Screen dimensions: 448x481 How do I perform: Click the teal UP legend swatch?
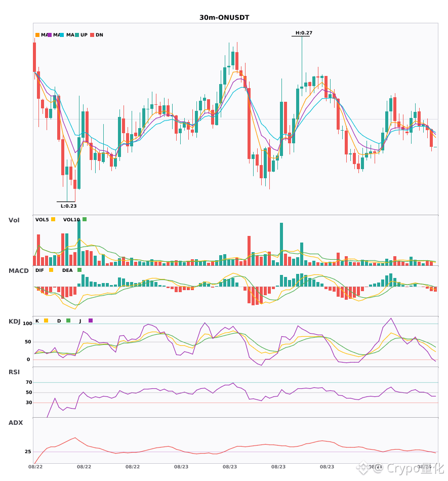[77, 35]
